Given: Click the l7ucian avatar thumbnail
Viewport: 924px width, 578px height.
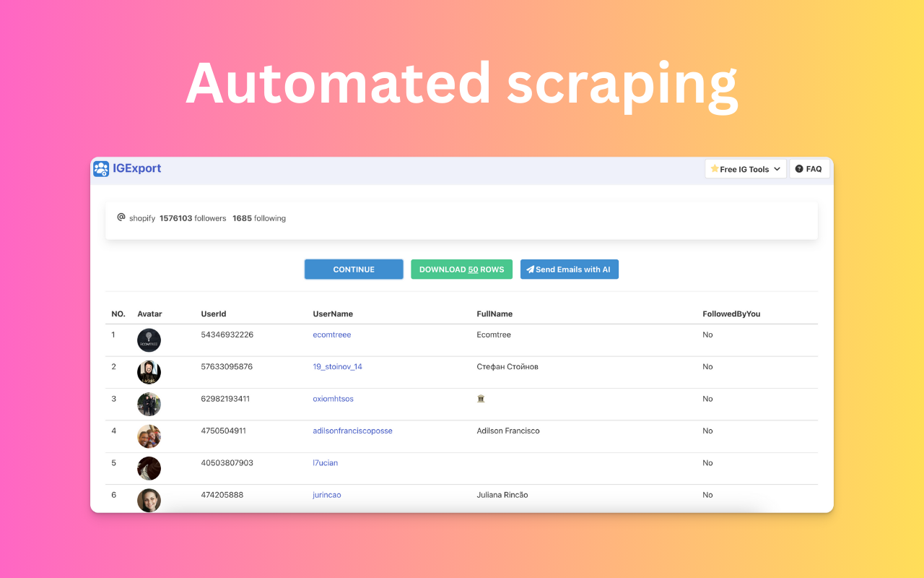Looking at the screenshot, I should 149,468.
